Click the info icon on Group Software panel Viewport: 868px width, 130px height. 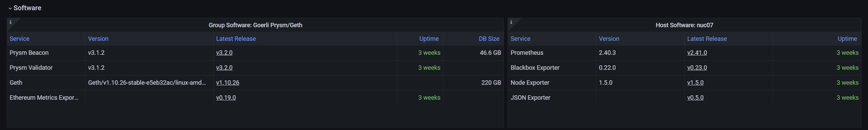(11, 22)
